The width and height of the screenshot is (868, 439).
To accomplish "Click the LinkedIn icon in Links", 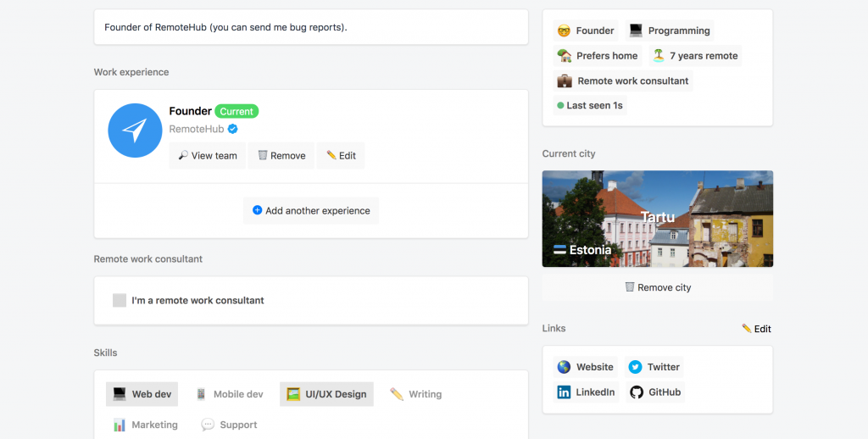I will coord(564,392).
